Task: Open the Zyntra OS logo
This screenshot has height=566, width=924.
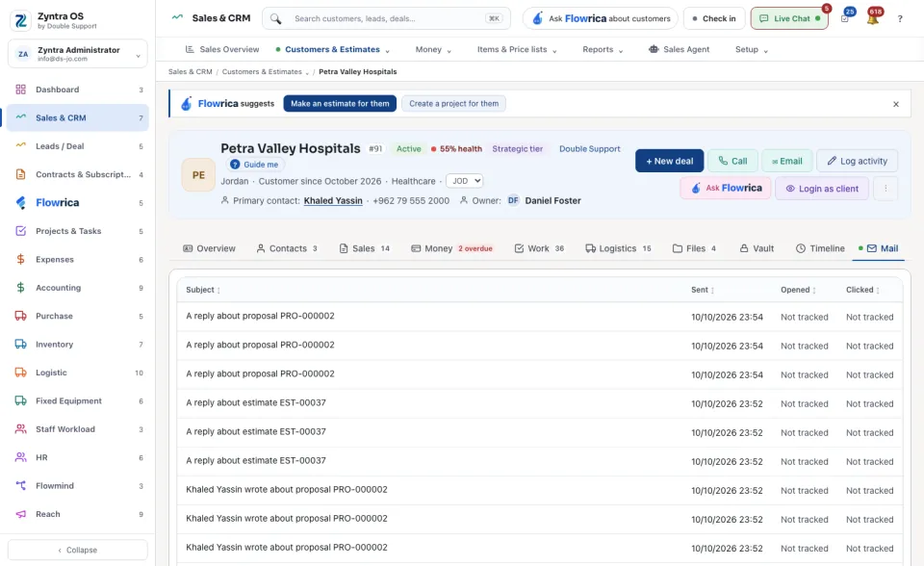Action: pos(21,20)
